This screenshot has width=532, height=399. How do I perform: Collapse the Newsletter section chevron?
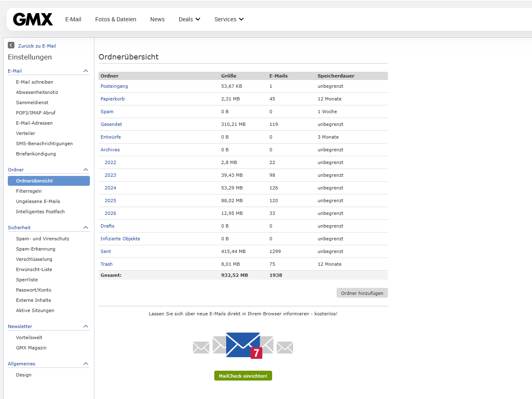click(86, 326)
